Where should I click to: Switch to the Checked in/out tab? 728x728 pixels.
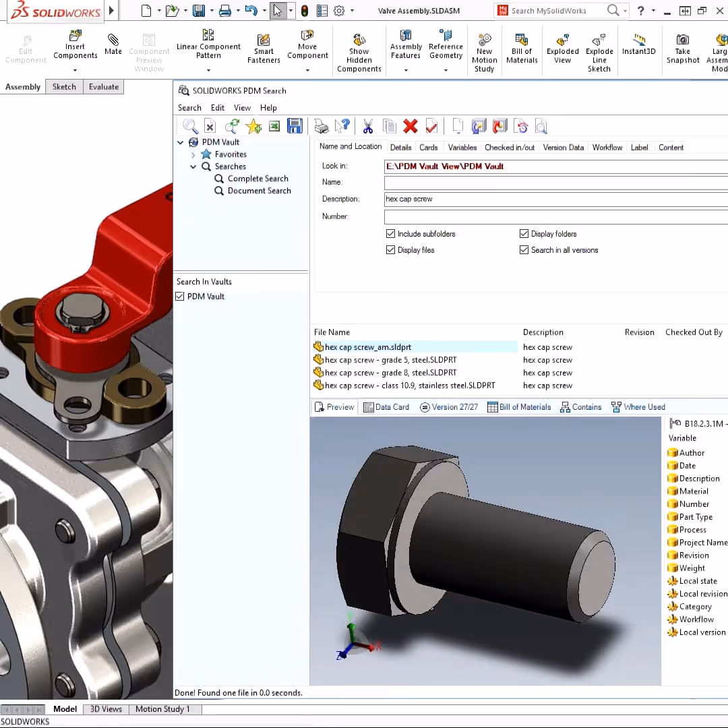point(510,148)
